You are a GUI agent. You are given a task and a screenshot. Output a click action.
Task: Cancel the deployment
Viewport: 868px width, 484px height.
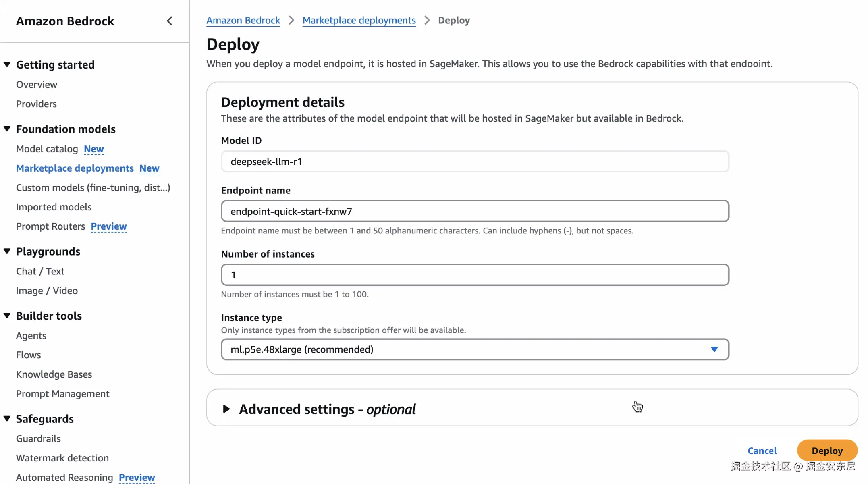point(762,451)
